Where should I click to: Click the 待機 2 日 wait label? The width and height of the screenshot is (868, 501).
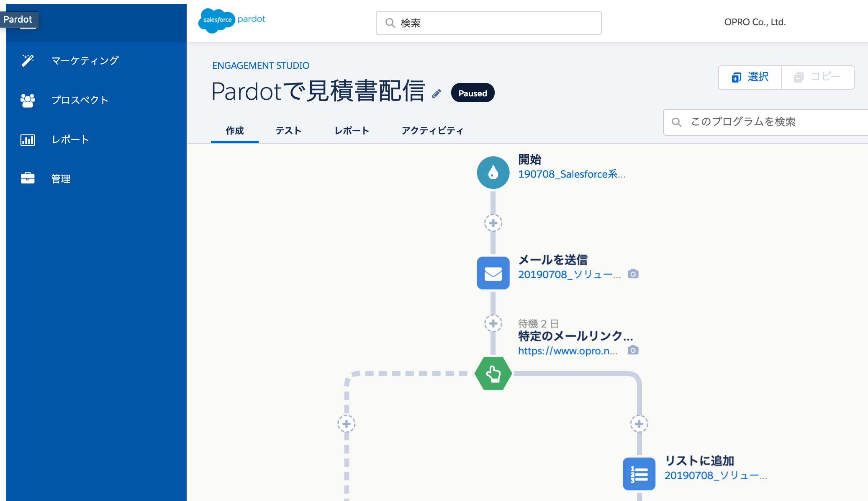click(538, 324)
